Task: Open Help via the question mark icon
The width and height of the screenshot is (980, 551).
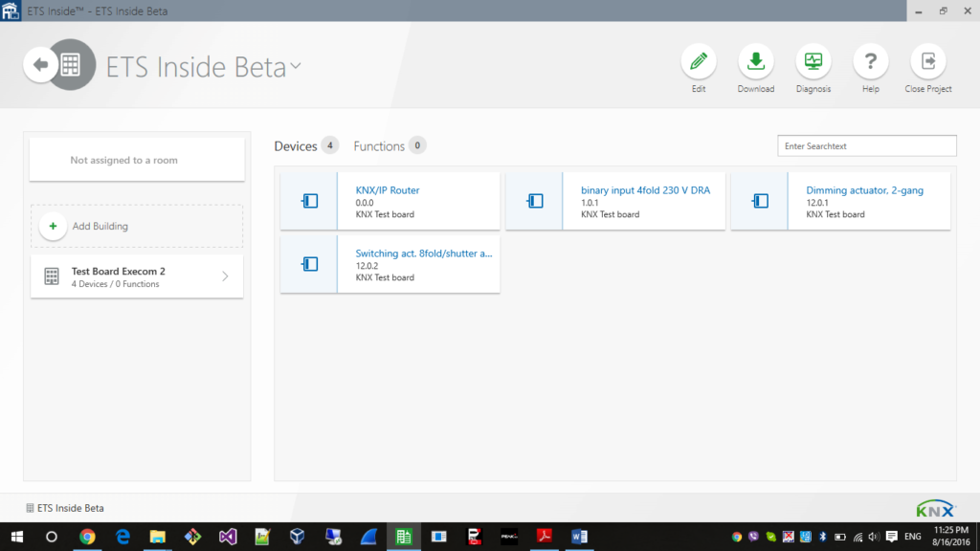Action: 871,61
